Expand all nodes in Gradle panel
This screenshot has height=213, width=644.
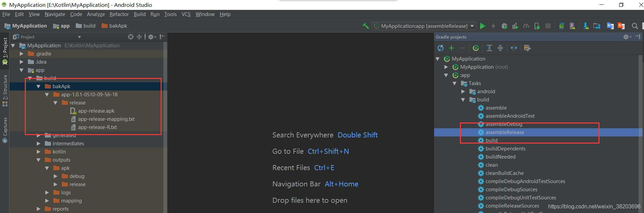point(489,48)
